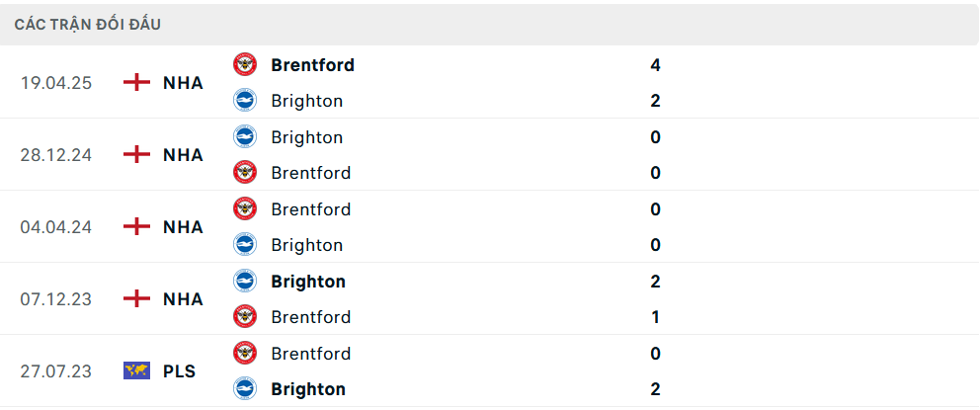This screenshot has width=980, height=410.
Task: Open the bold Brighton team link, 07.12.23
Action: click(308, 282)
